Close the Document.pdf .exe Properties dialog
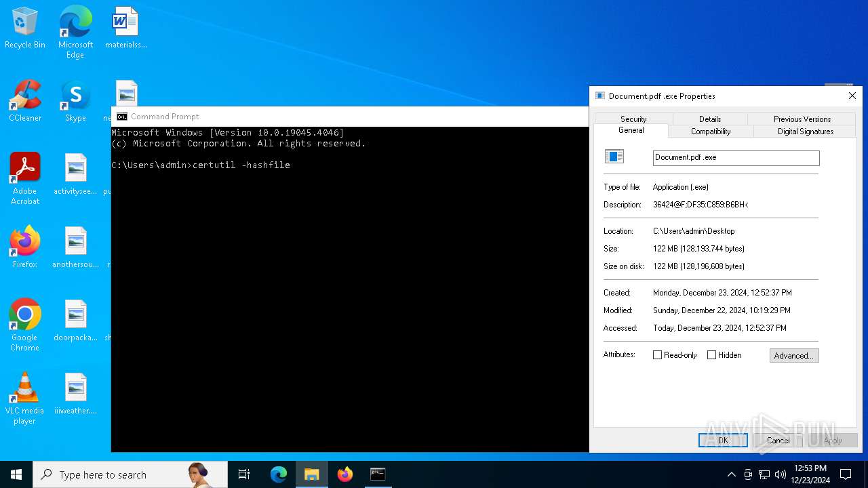This screenshot has width=868, height=488. (852, 96)
